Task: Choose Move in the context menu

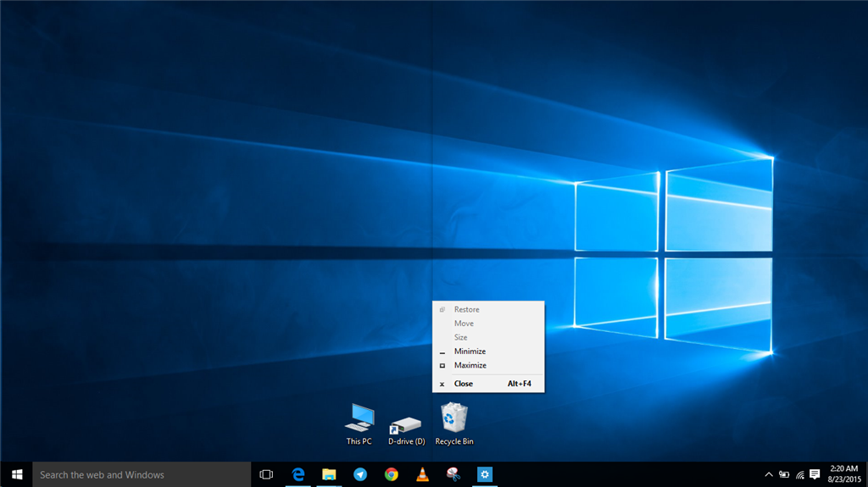Action: click(x=488, y=324)
